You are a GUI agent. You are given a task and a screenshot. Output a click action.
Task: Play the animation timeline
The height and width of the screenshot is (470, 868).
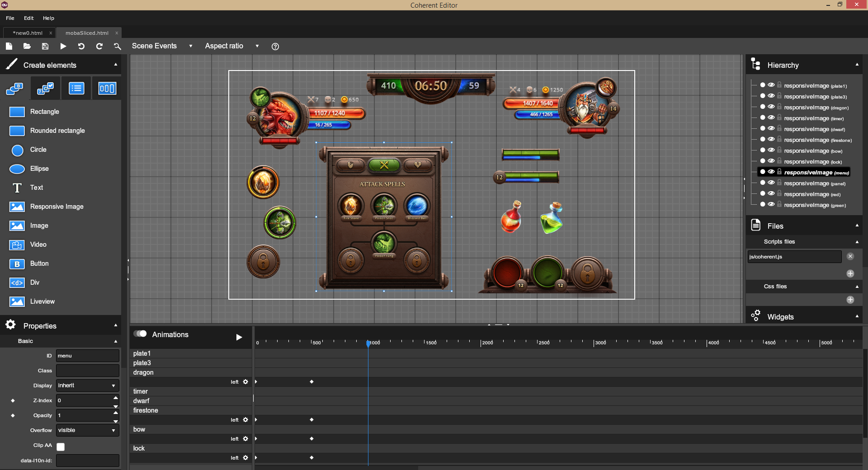point(239,337)
